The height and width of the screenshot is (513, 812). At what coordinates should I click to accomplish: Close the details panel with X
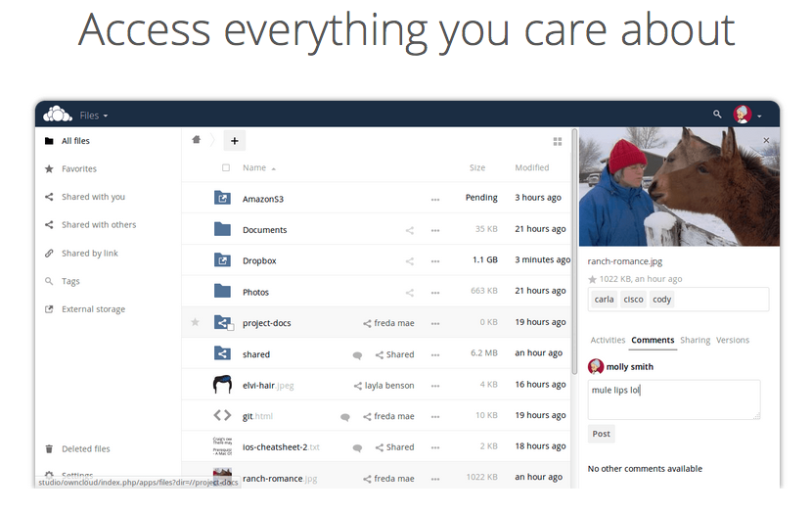pos(766,140)
